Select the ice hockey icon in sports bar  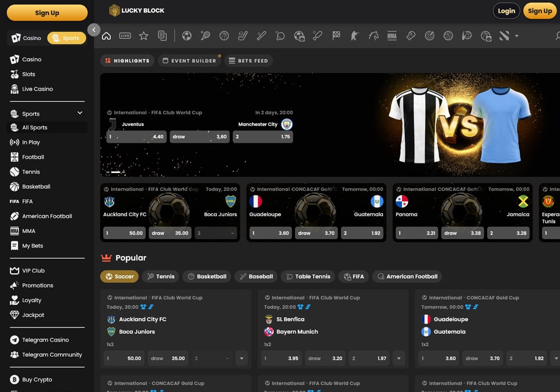coord(243,36)
